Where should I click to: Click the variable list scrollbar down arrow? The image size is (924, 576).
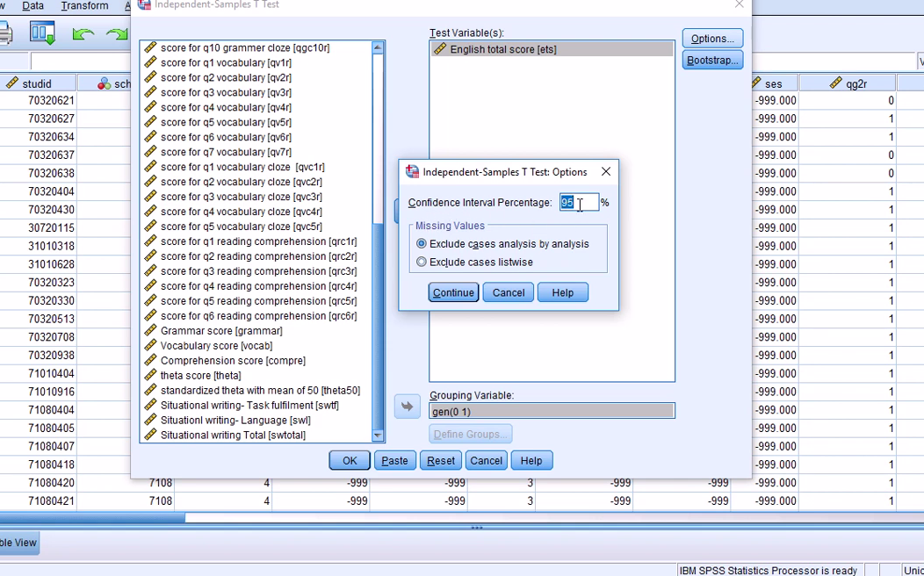click(x=379, y=436)
